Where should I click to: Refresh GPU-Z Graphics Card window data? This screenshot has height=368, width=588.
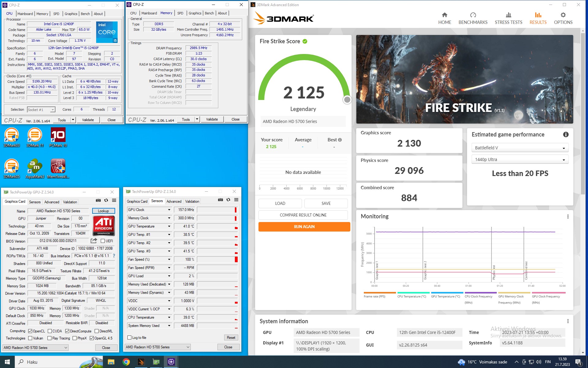coord(106,201)
